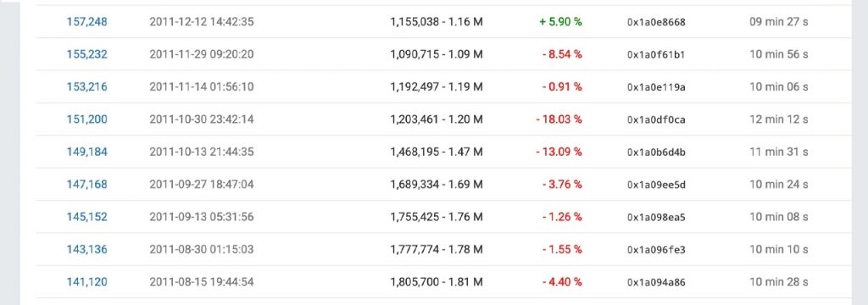Open block height 151,200 link
Screen dimensions: 868x305
coord(87,119)
